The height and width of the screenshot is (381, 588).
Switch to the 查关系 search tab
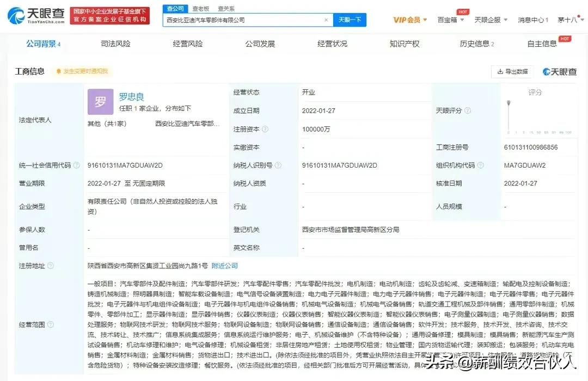226,9
